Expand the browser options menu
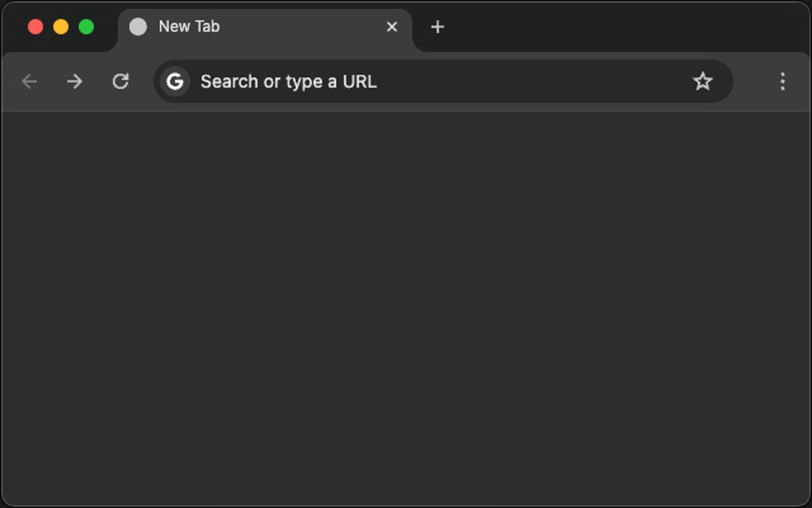The width and height of the screenshot is (812, 508). pos(783,81)
